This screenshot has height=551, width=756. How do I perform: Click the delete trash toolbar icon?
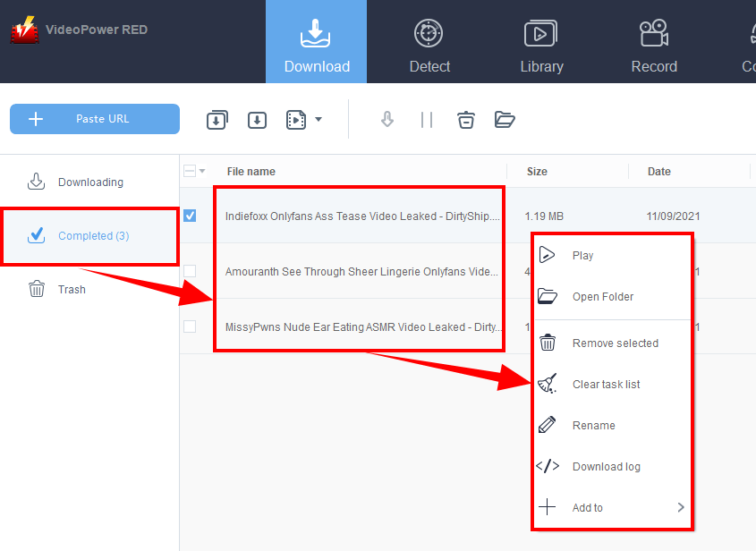click(x=466, y=120)
